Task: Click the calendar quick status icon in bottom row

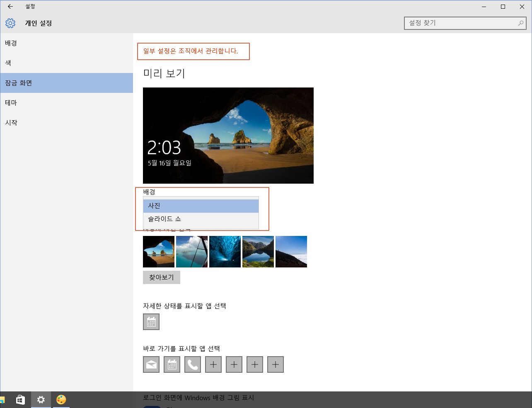Action: (172, 364)
